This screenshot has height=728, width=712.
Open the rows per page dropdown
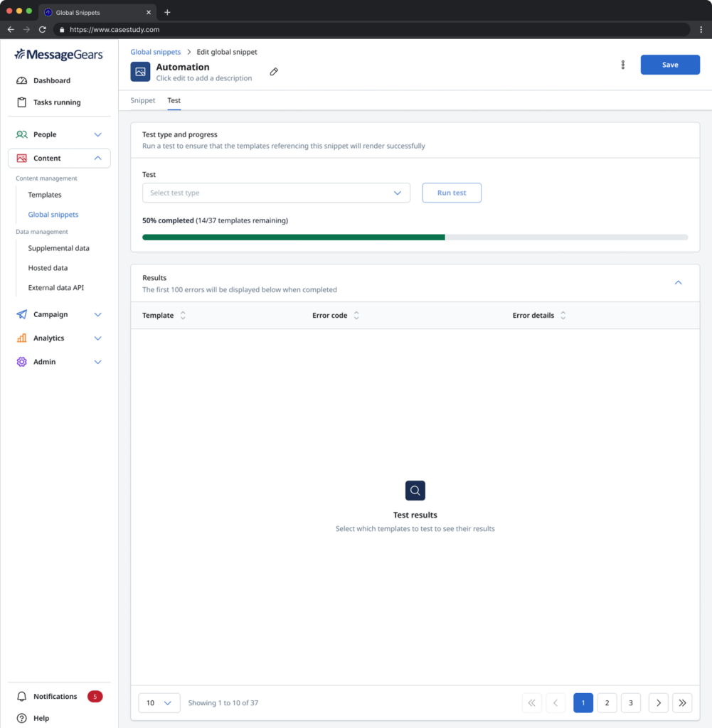pos(159,703)
